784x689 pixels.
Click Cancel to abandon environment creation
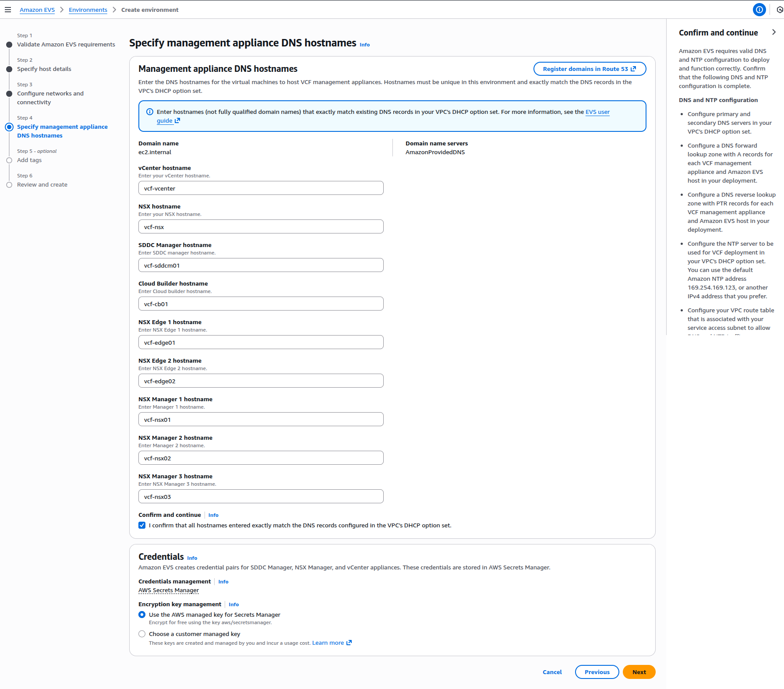[x=552, y=671]
